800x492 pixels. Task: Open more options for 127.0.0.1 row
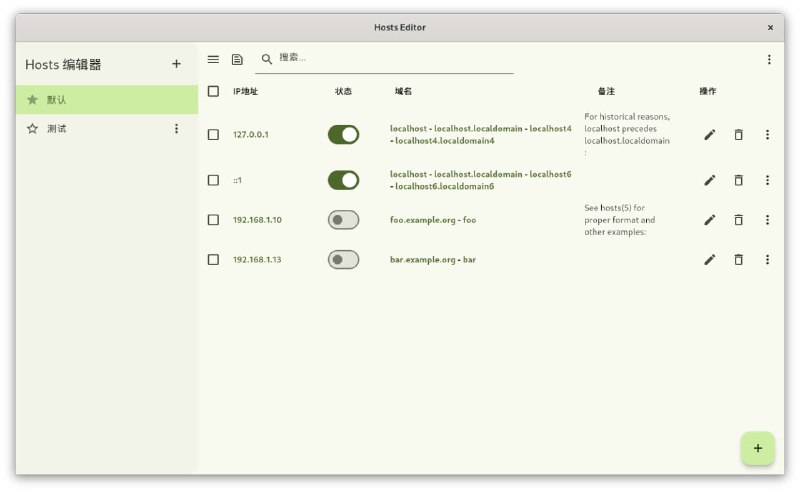click(x=767, y=135)
